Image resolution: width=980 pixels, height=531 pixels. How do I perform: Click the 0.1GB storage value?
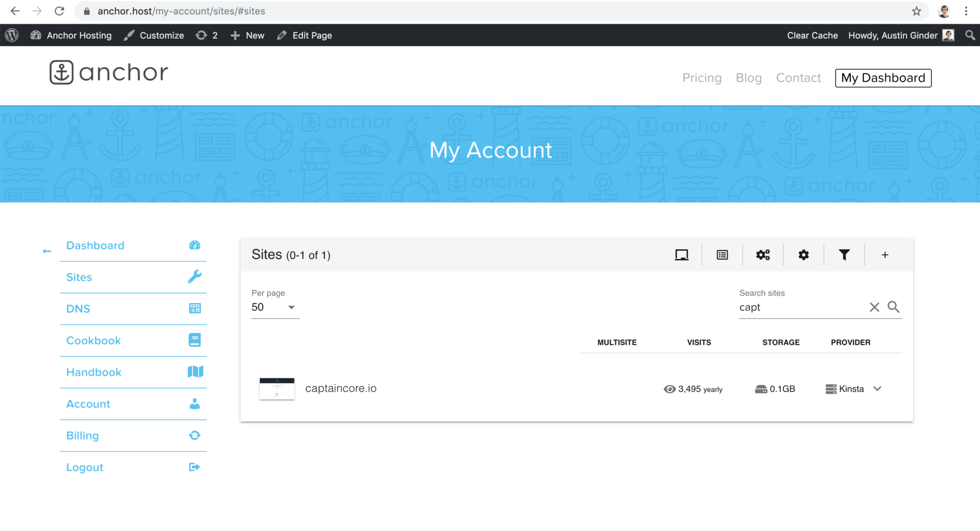(x=775, y=389)
